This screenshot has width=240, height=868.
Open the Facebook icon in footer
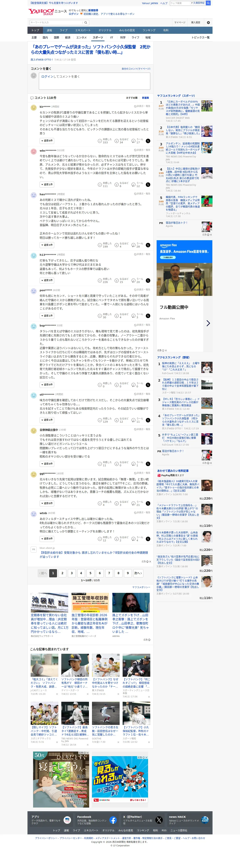(113, 820)
